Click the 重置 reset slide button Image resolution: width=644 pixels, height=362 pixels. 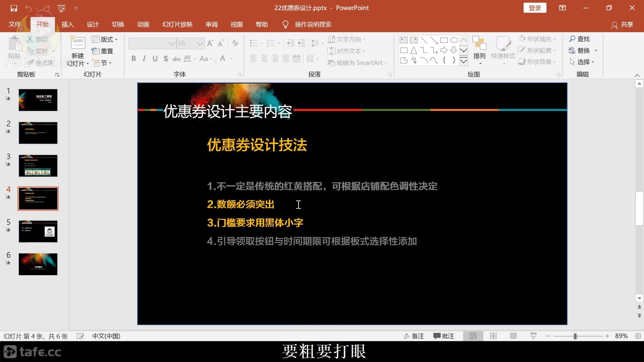[x=103, y=51]
